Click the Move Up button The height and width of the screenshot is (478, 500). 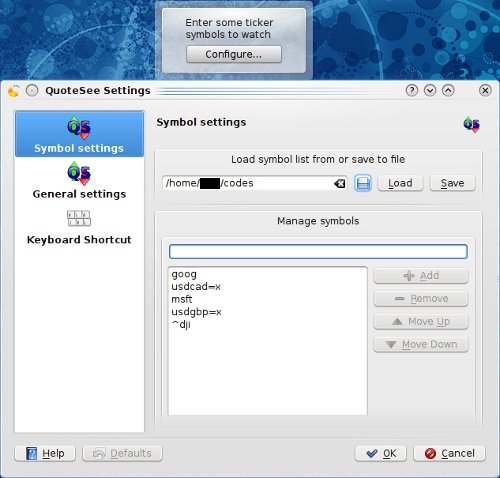coord(421,322)
